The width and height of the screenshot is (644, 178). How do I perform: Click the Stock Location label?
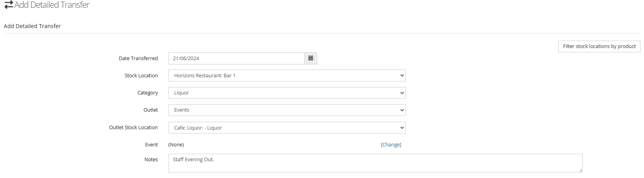141,75
